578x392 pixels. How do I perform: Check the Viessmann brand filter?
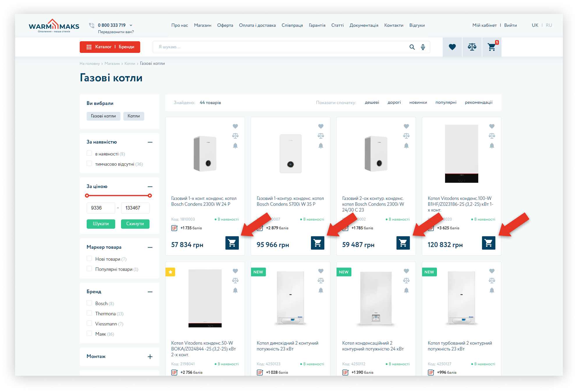(x=89, y=323)
